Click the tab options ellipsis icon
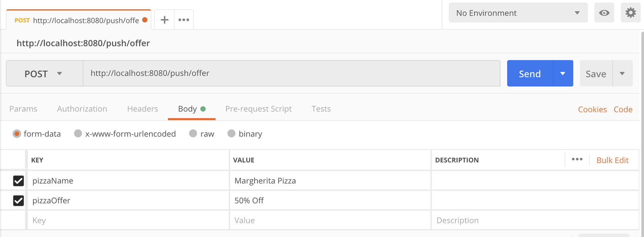644x237 pixels. pyautogui.click(x=184, y=20)
